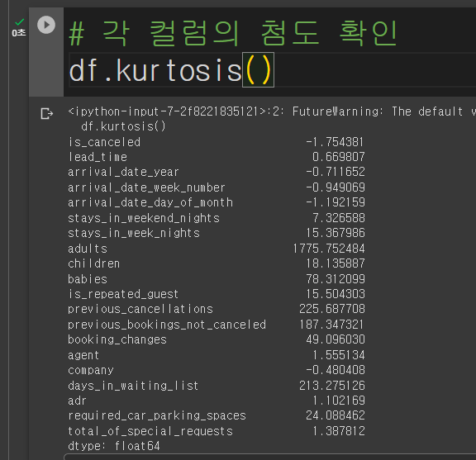476x460 pixels.
Task: Select the arrival_date_day_of_month label
Action: [x=150, y=202]
